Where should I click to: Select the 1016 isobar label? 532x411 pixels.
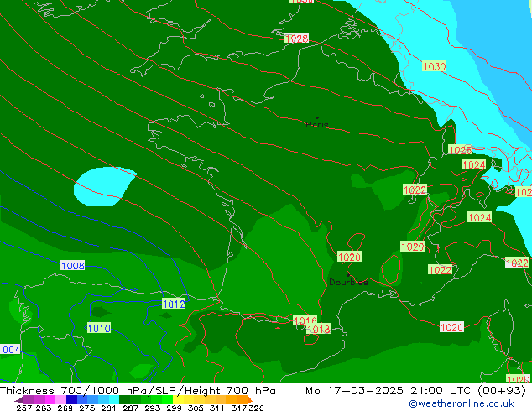point(305,320)
